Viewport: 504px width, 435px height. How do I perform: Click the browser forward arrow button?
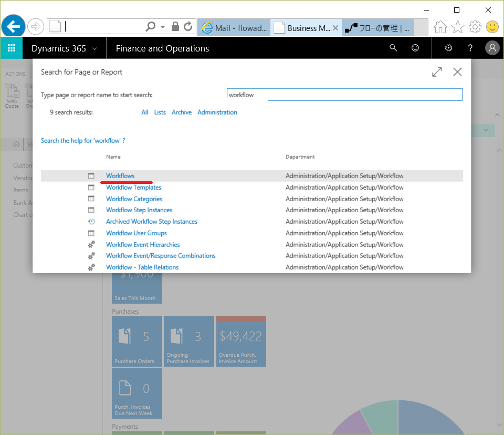pos(35,26)
